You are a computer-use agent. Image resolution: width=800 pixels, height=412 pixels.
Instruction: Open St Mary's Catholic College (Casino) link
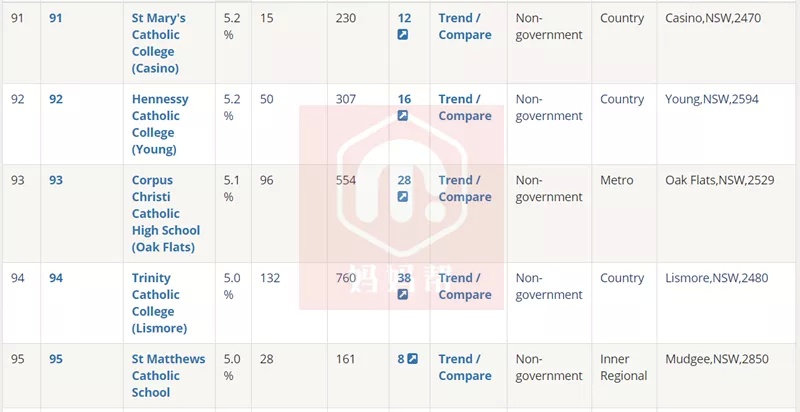coord(158,43)
